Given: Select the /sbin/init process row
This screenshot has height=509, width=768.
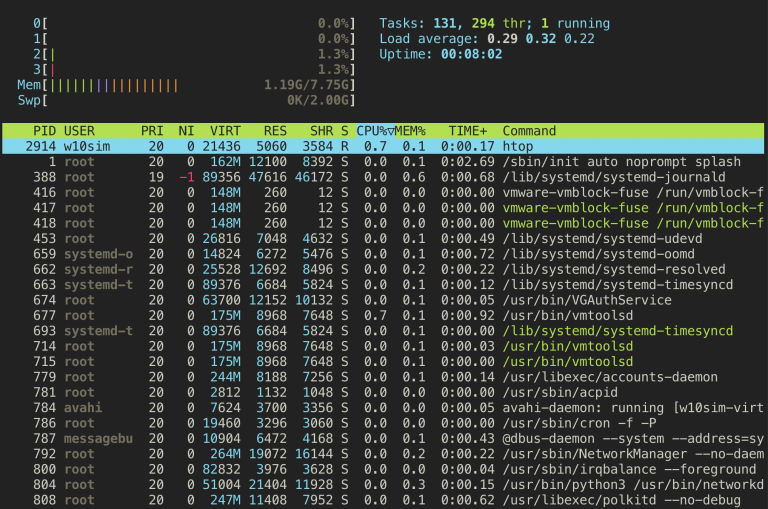Looking at the screenshot, I should click(383, 162).
